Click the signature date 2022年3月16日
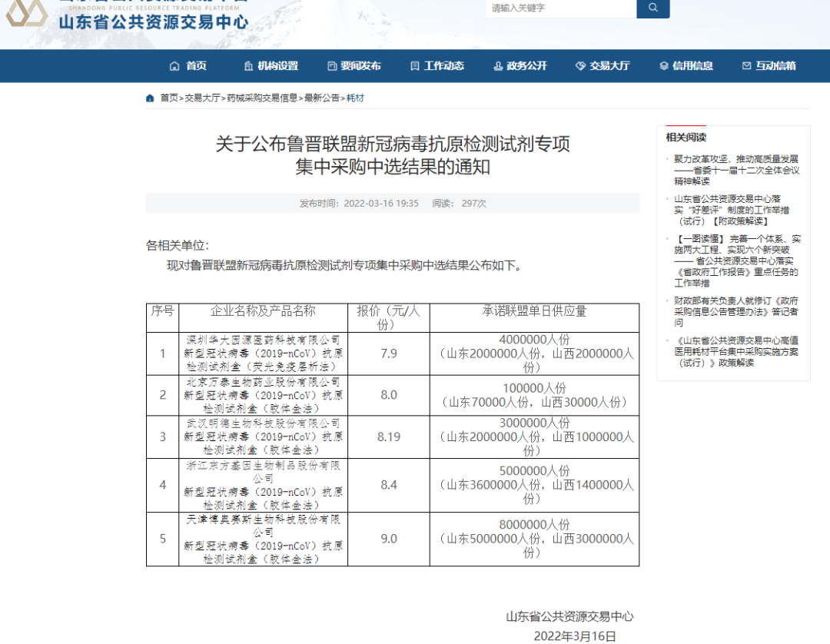830x644 pixels. (x=575, y=636)
